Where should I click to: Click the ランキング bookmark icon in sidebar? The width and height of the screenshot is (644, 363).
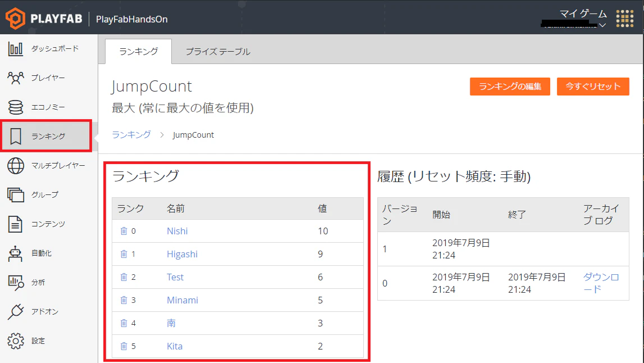pyautogui.click(x=16, y=136)
